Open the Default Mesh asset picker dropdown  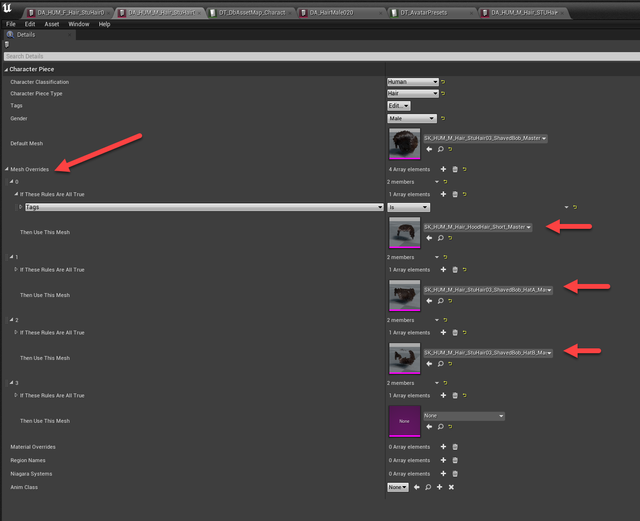coord(485,138)
